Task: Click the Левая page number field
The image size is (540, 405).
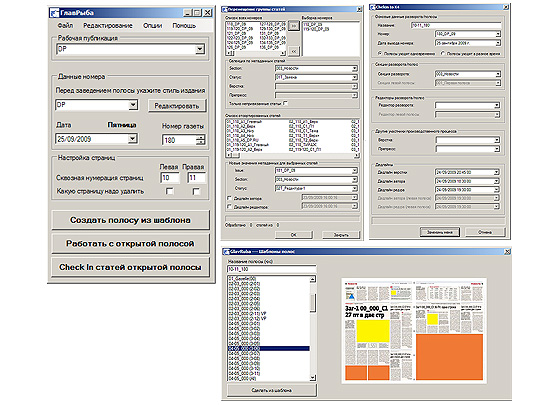Action: [x=170, y=178]
